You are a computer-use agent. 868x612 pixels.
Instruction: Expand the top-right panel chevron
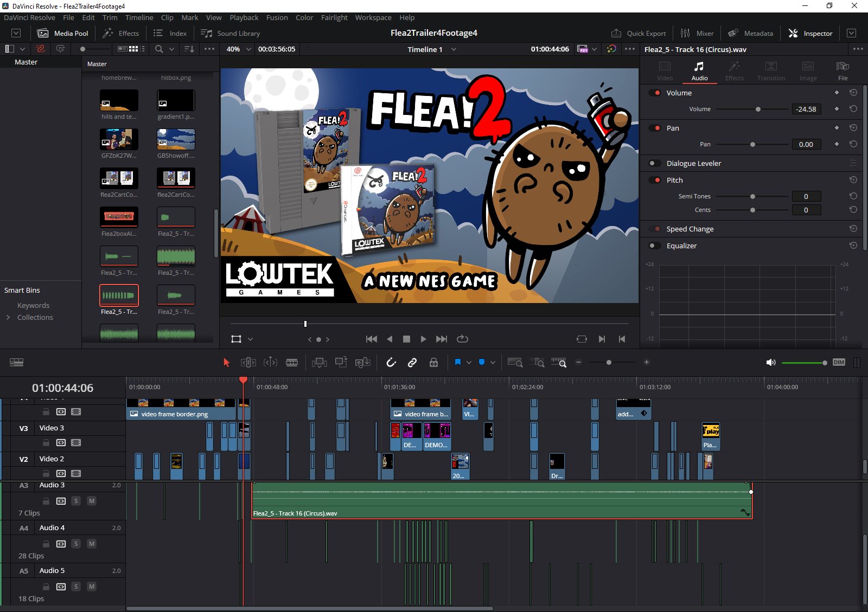click(x=852, y=33)
